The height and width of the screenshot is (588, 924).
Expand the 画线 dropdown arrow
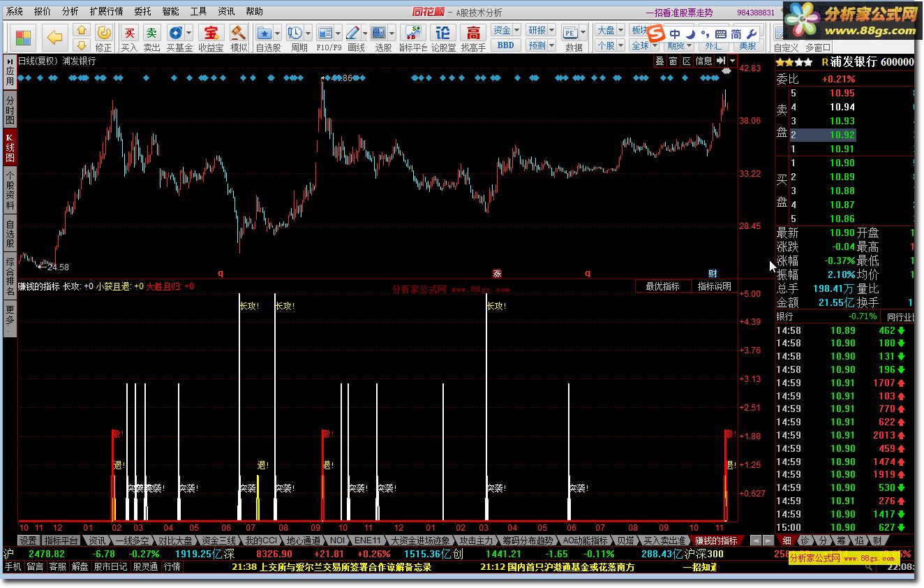[366, 33]
